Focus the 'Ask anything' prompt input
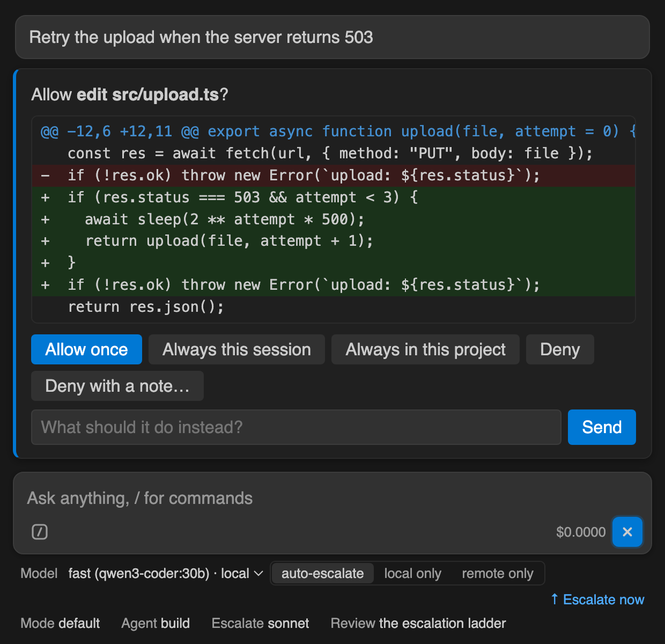Viewport: 665px width, 644px height. coord(332,498)
